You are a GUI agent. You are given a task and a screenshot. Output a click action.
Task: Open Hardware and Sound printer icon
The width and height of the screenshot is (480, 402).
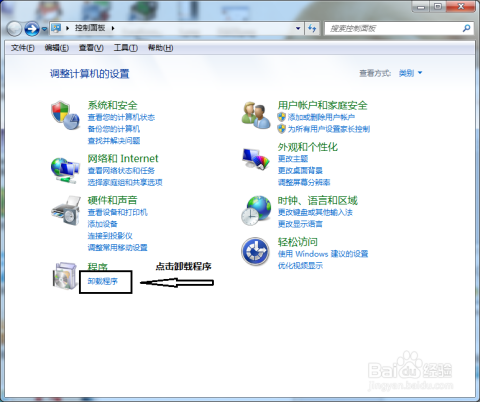point(66,211)
